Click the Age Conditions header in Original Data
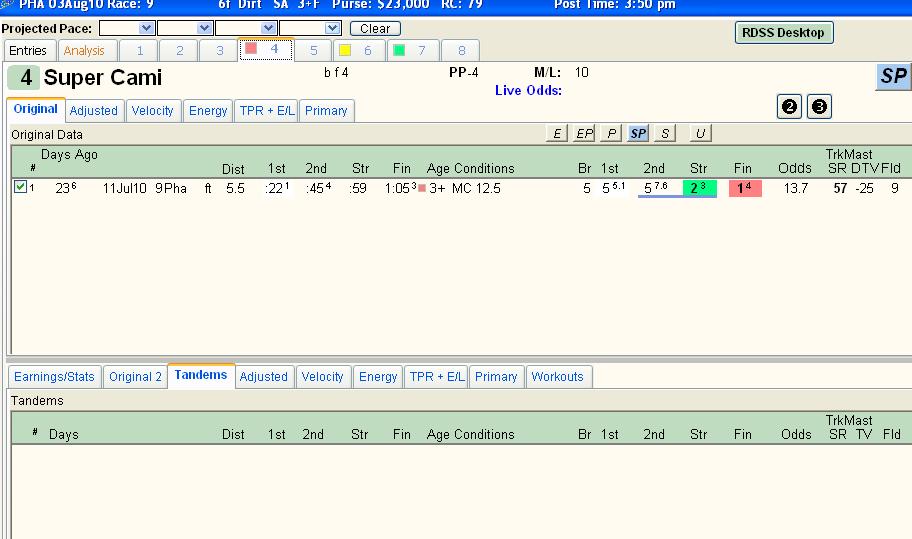The height and width of the screenshot is (539, 912). (471, 169)
